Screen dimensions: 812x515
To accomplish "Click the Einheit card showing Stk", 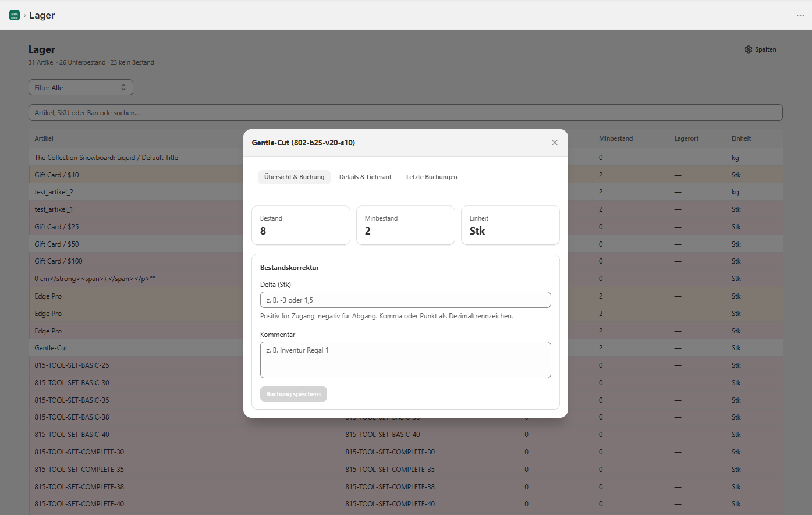I will [x=510, y=225].
